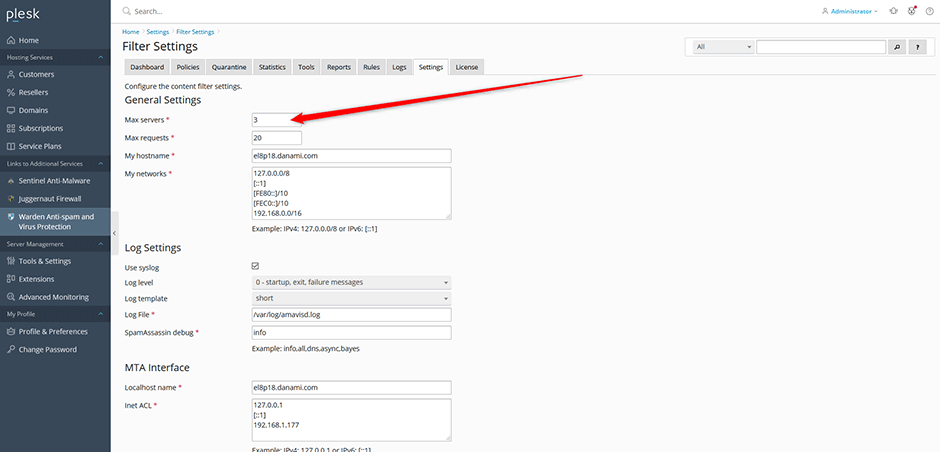Image resolution: width=940 pixels, height=452 pixels.
Task: Click the Profile & Preferences icon
Action: tap(11, 332)
